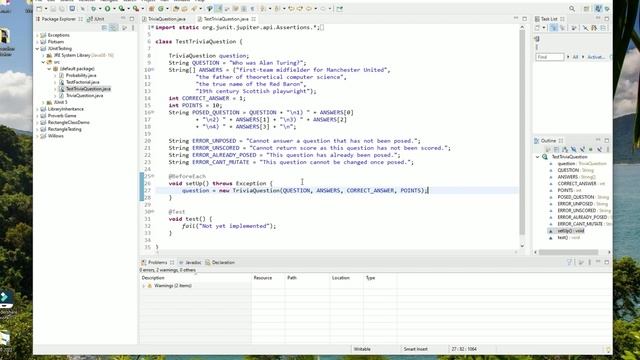Open the Declaration tab
This screenshot has height=360, width=640.
[x=220, y=262]
